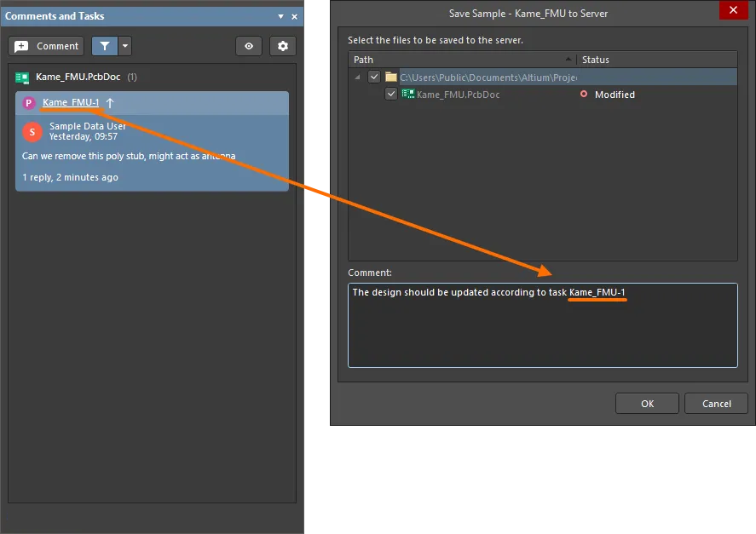Click the Sample Data User avatar
Screen dimensions: 756x534
pos(32,131)
